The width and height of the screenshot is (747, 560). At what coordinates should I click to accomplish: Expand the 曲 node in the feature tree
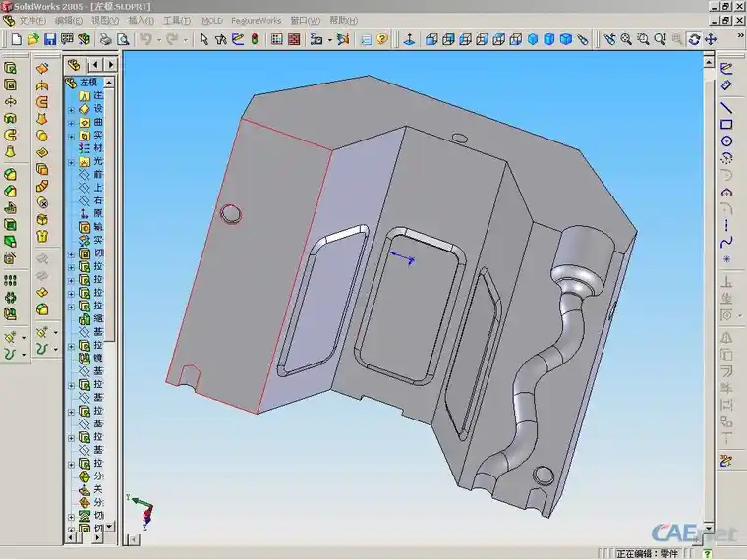click(72, 124)
